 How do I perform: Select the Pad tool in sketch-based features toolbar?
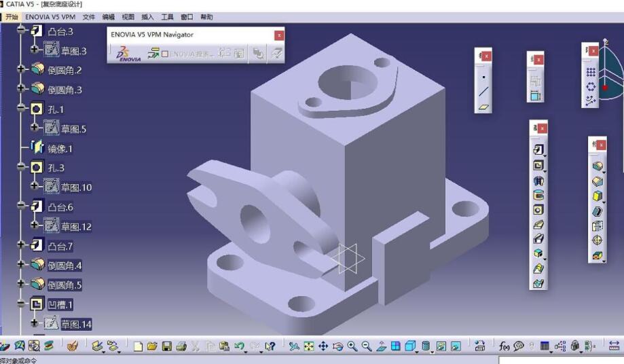pyautogui.click(x=538, y=150)
